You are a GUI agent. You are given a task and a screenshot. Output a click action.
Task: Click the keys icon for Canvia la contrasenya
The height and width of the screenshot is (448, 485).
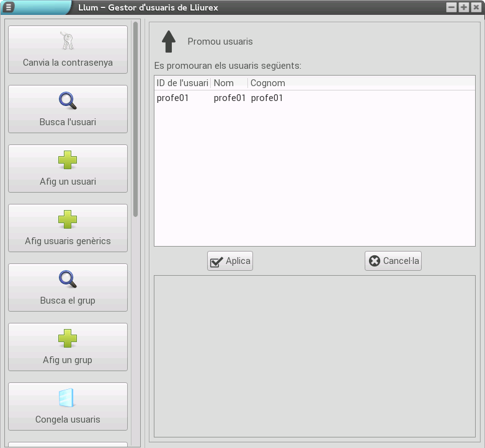pos(68,41)
